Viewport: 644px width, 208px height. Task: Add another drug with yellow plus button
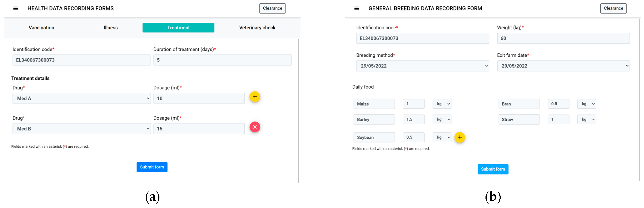(255, 97)
